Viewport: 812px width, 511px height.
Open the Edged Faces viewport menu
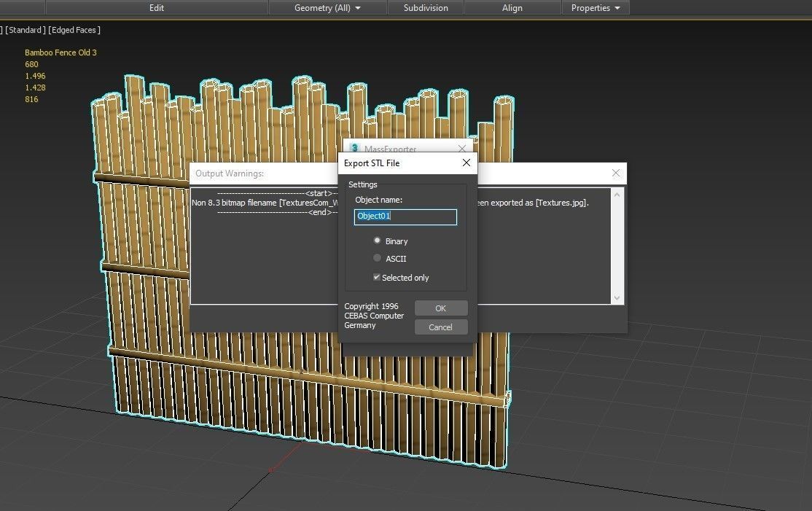pos(74,30)
